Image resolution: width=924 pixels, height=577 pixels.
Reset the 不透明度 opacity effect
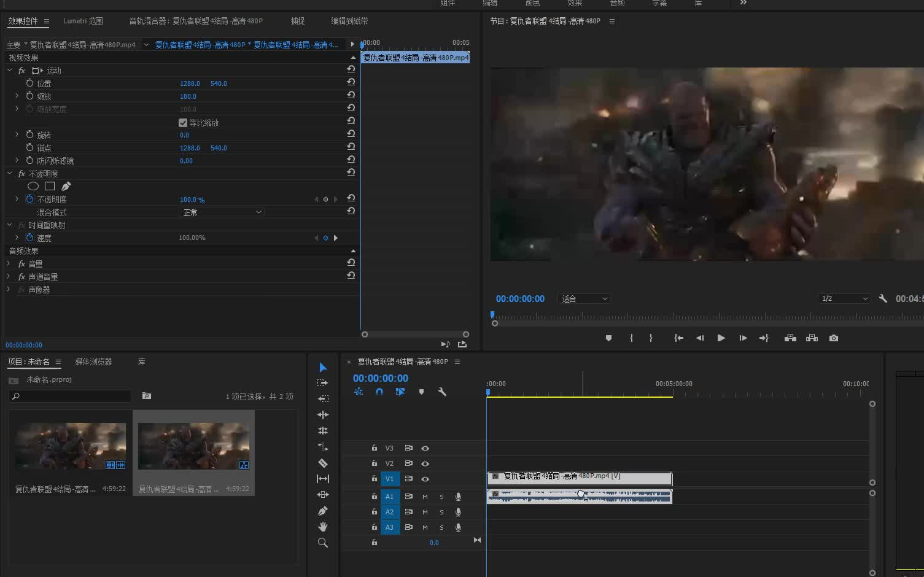pyautogui.click(x=351, y=172)
